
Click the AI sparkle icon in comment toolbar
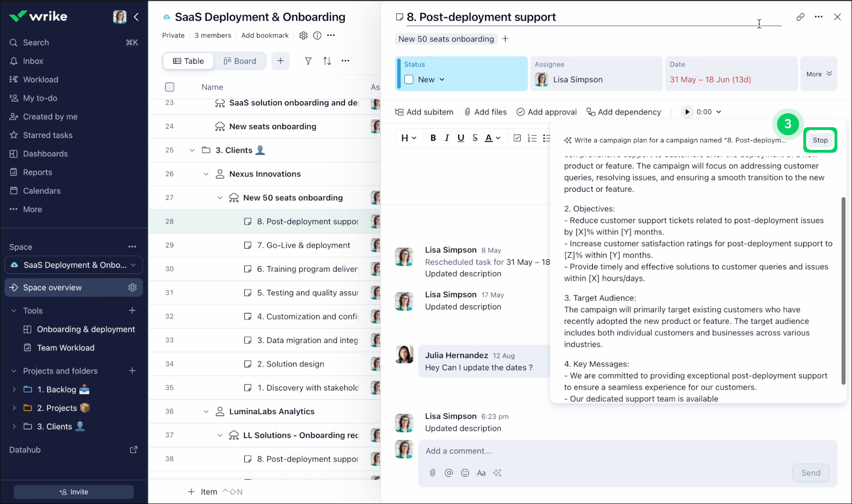click(497, 473)
